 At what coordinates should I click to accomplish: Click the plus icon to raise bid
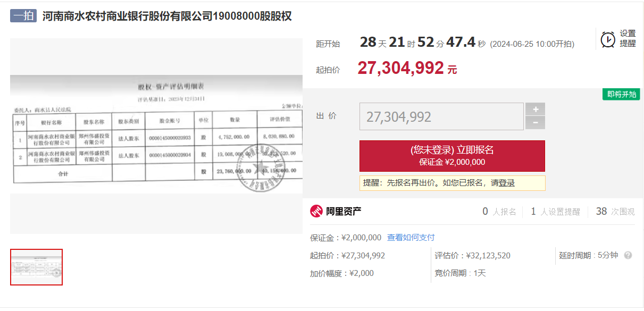pyautogui.click(x=535, y=109)
